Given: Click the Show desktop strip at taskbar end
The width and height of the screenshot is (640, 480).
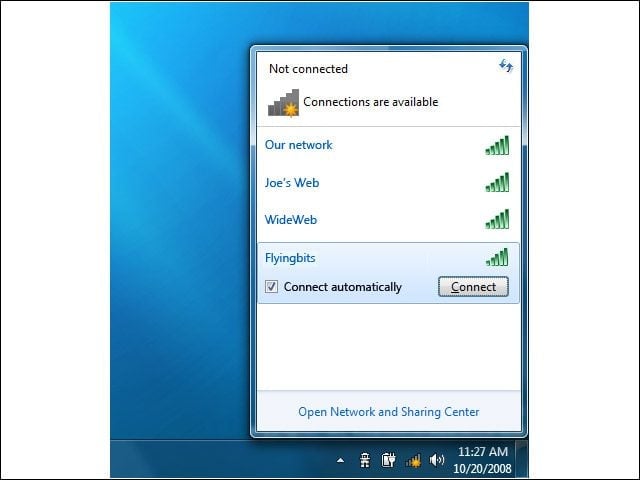Looking at the screenshot, I should (x=522, y=459).
